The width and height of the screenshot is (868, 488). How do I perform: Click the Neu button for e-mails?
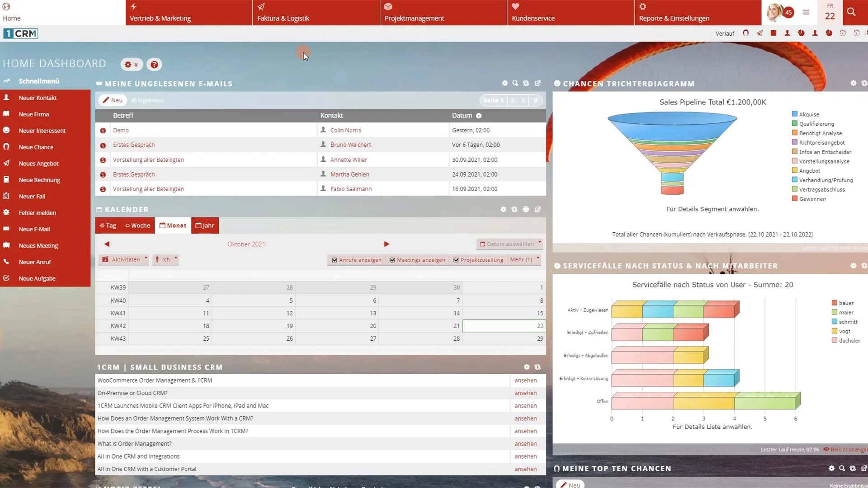click(x=113, y=100)
